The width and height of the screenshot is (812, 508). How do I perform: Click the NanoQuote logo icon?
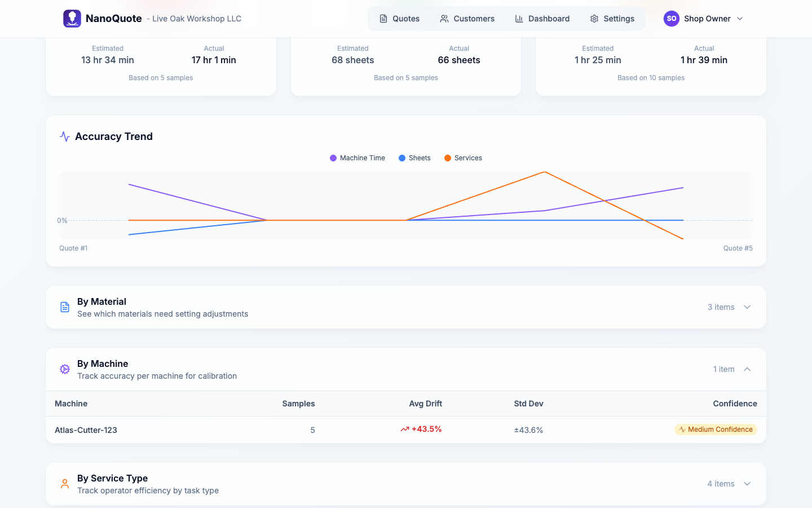click(x=72, y=19)
